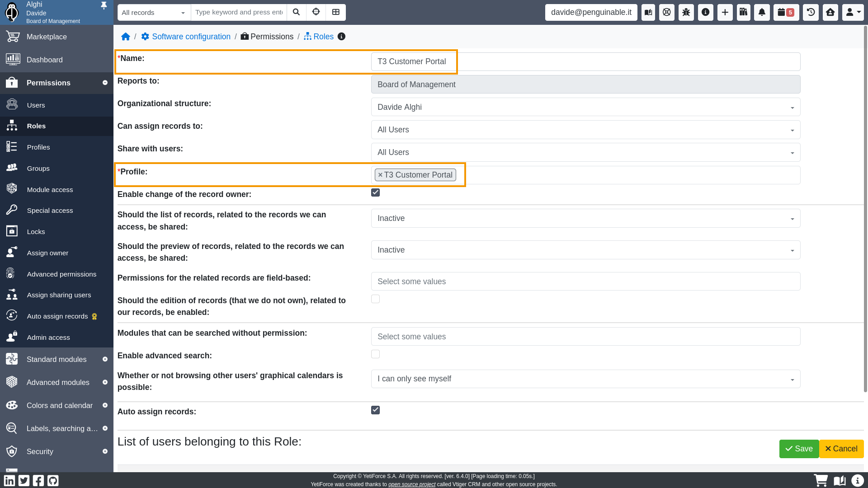Toggle the Auto assign records checkbox
The height and width of the screenshot is (488, 868).
pos(375,410)
